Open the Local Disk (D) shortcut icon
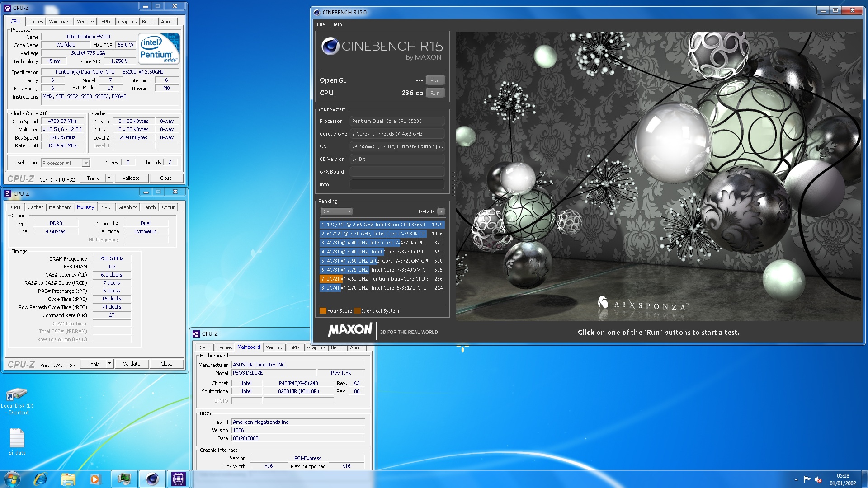 point(17,401)
